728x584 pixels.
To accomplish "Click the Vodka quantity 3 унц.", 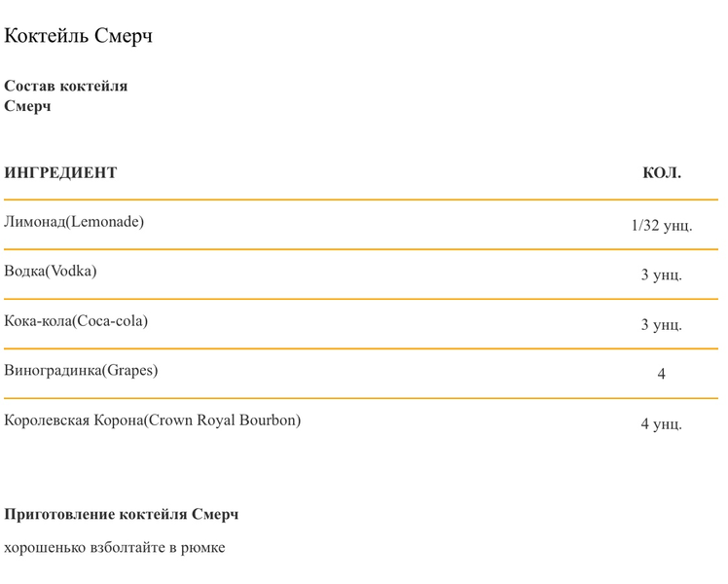I will [x=662, y=274].
